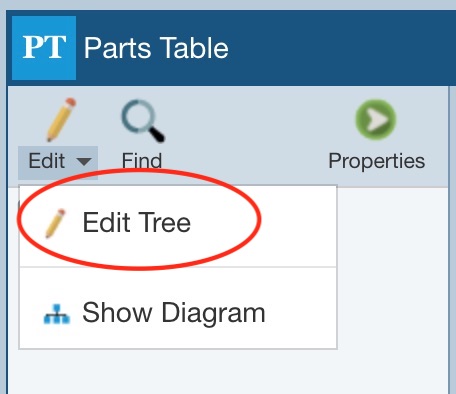Collapse the Edit dropdown arrow
Screen dimensions: 456x394
(84, 162)
